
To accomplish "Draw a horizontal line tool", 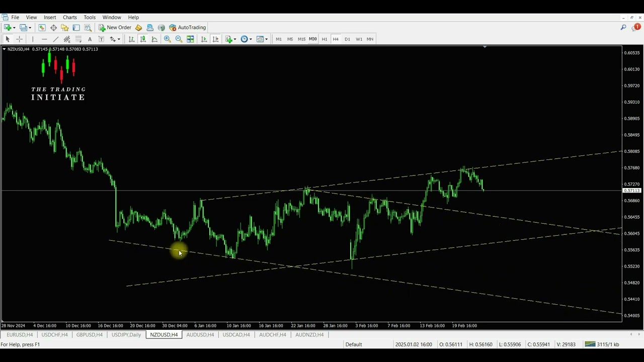I will click(x=44, y=39).
